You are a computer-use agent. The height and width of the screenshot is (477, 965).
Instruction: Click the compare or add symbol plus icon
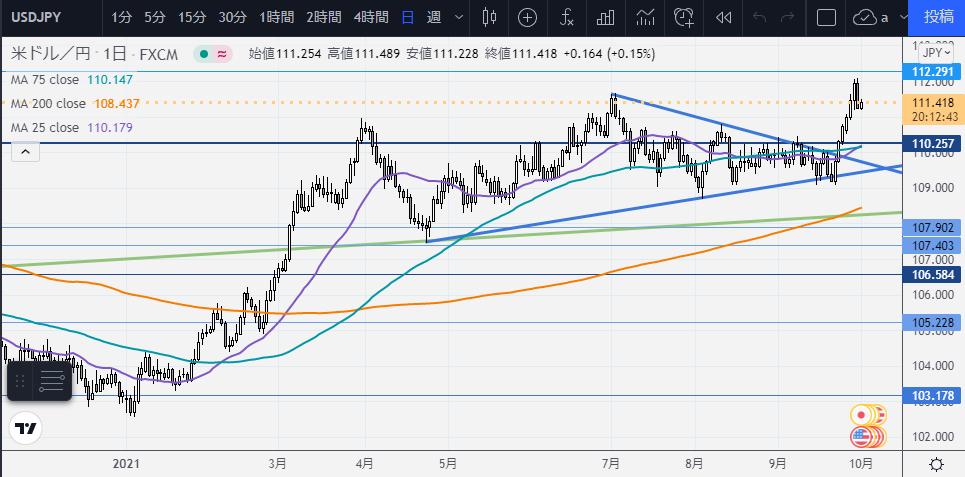[527, 17]
